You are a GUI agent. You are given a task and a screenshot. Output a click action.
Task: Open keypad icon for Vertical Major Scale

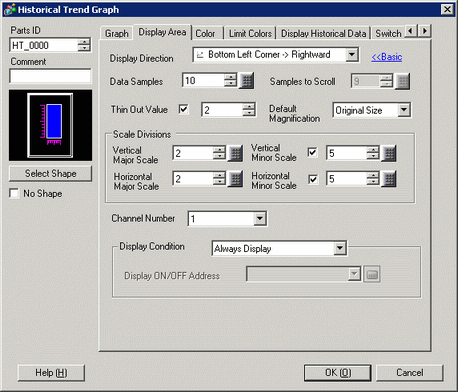click(x=236, y=153)
